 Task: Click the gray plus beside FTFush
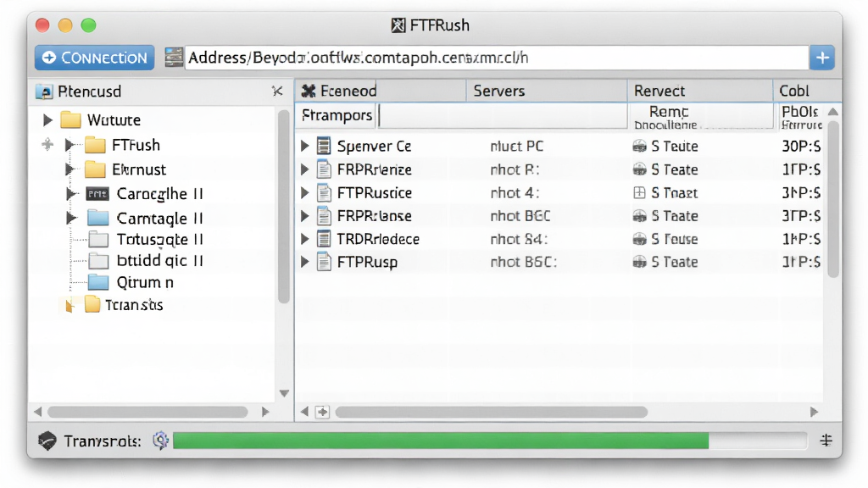(47, 145)
